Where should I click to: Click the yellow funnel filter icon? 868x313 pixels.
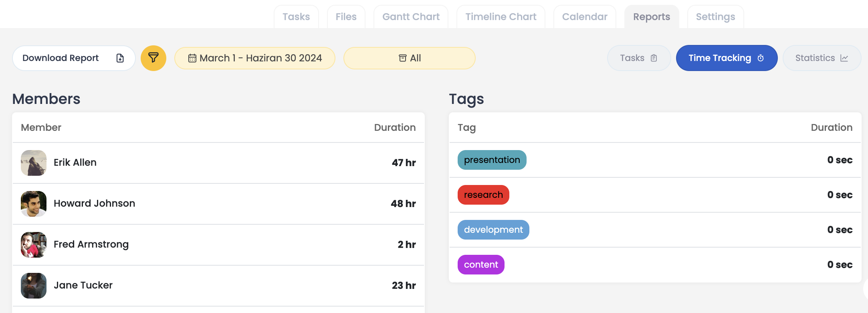click(x=153, y=58)
